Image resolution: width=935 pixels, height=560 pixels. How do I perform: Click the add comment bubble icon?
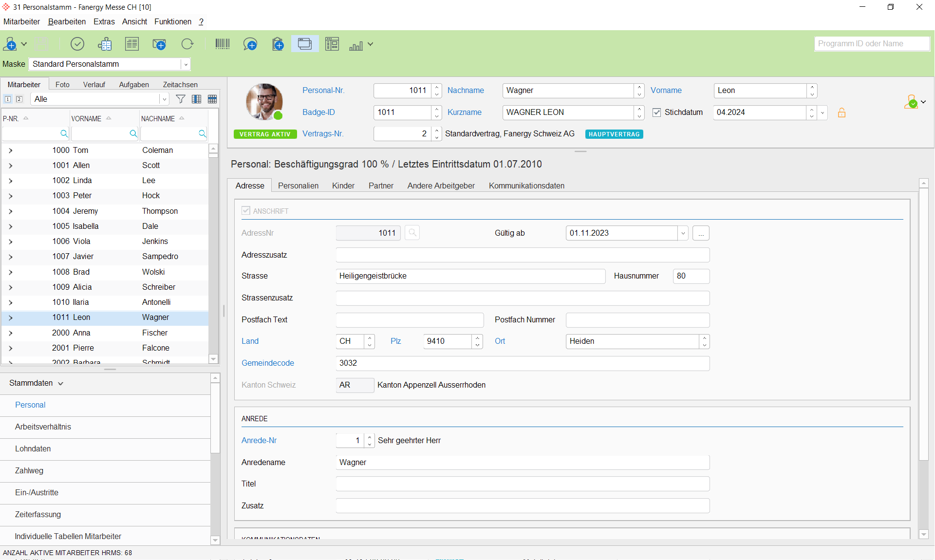coord(250,44)
